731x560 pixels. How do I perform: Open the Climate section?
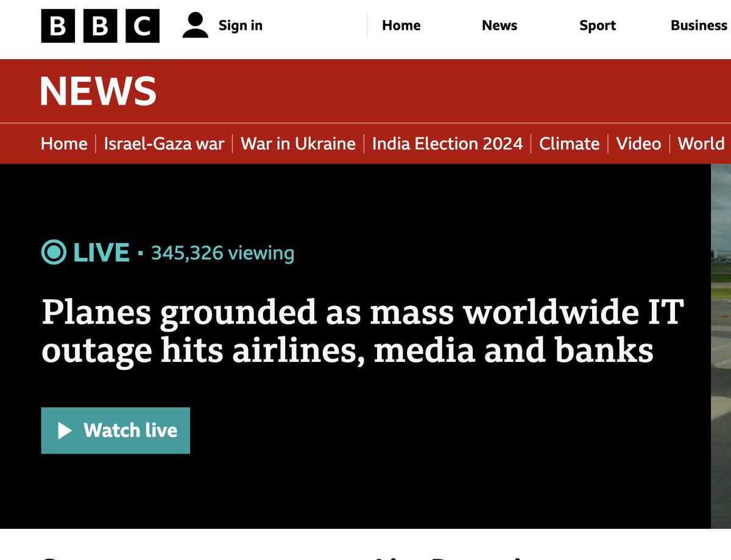(569, 144)
